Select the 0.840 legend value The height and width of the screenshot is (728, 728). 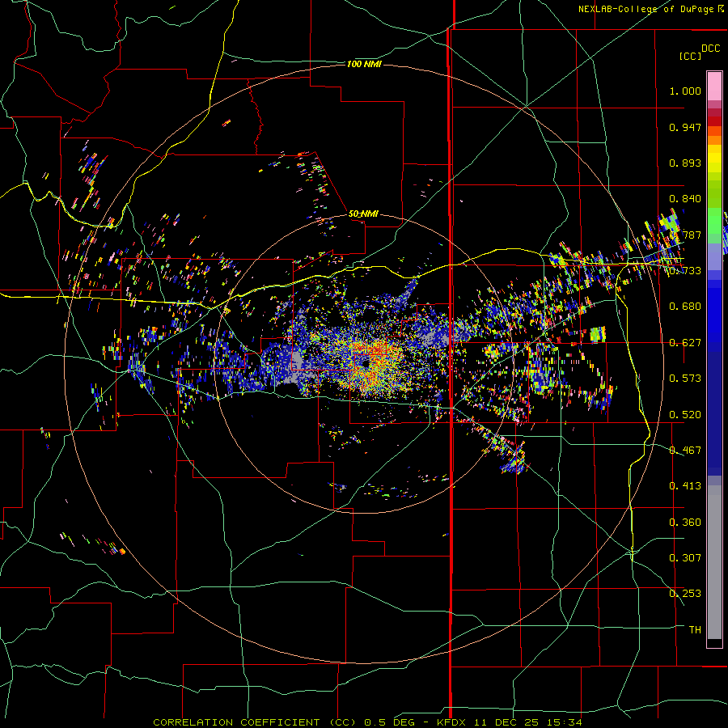pyautogui.click(x=685, y=199)
